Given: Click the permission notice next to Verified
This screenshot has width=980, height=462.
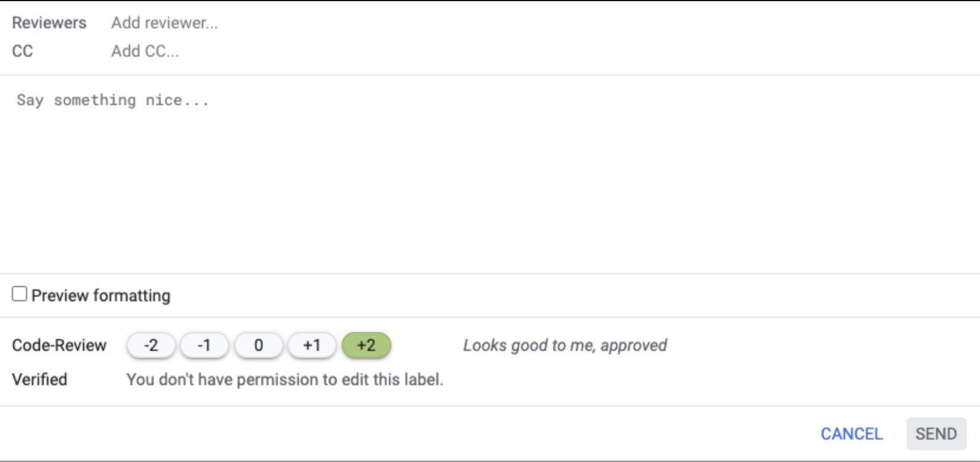Looking at the screenshot, I should (x=284, y=379).
